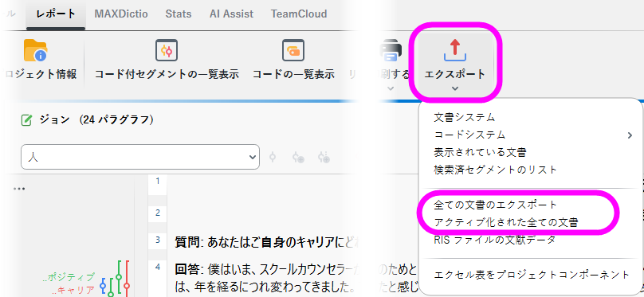Open the three-dot options in code margin
This screenshot has height=297, width=644.
point(19,189)
